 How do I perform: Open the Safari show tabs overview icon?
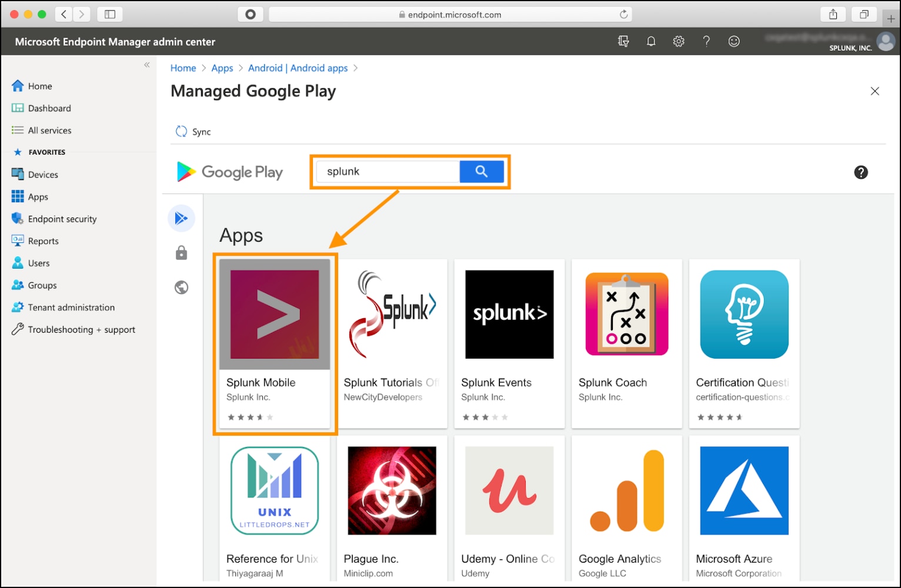[x=864, y=14]
